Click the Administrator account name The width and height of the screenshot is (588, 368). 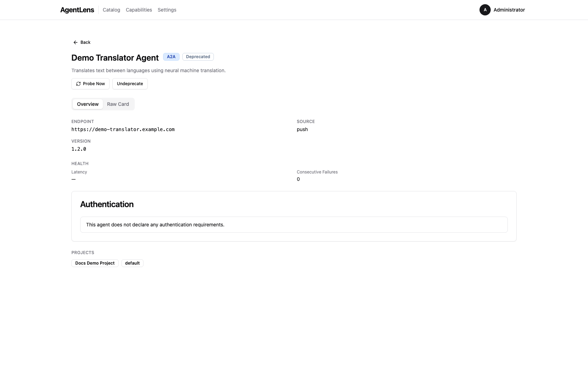tap(509, 10)
